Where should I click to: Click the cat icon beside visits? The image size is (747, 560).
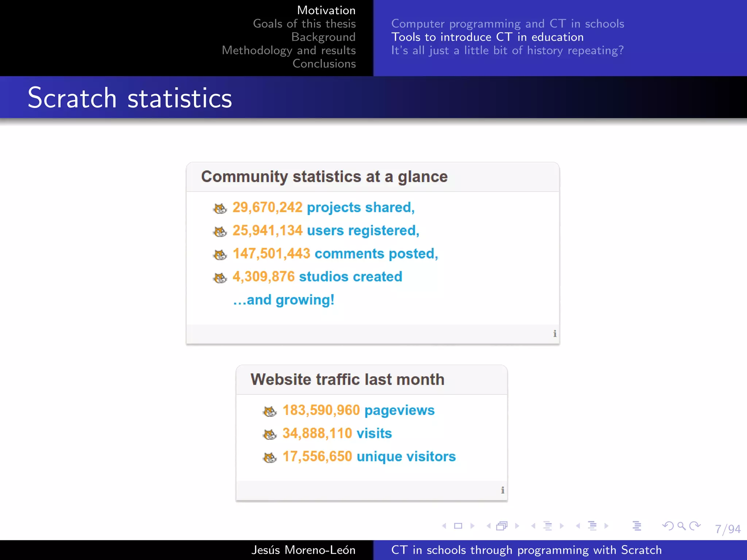pos(270,434)
